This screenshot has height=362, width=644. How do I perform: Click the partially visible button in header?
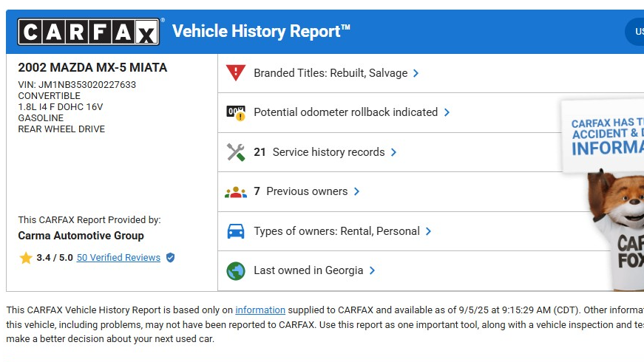pos(635,32)
